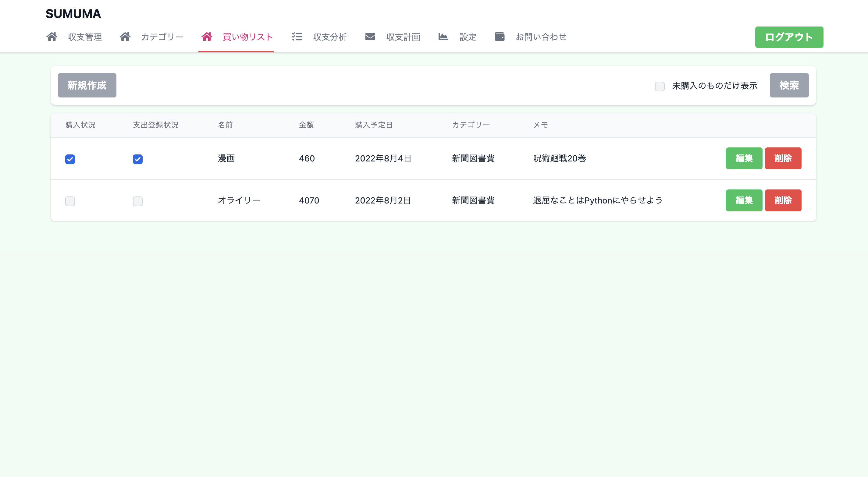This screenshot has width=868, height=477.
Task: Check 購入状況 for the オライリー row
Action: point(70,201)
